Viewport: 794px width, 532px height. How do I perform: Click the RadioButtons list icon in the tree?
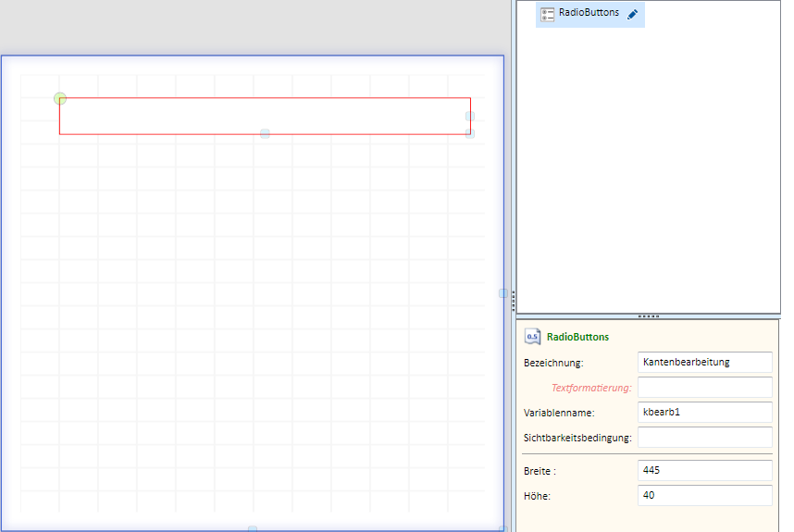(x=548, y=15)
